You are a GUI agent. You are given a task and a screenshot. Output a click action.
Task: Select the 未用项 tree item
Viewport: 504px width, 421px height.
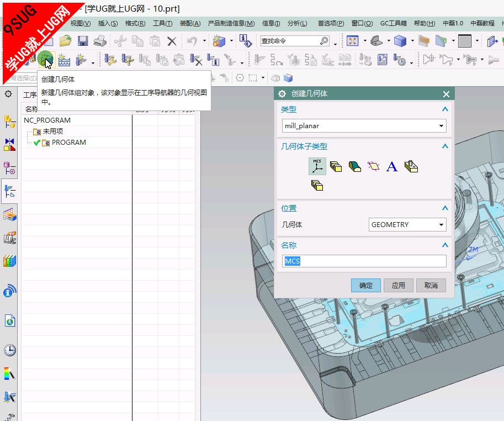click(52, 131)
